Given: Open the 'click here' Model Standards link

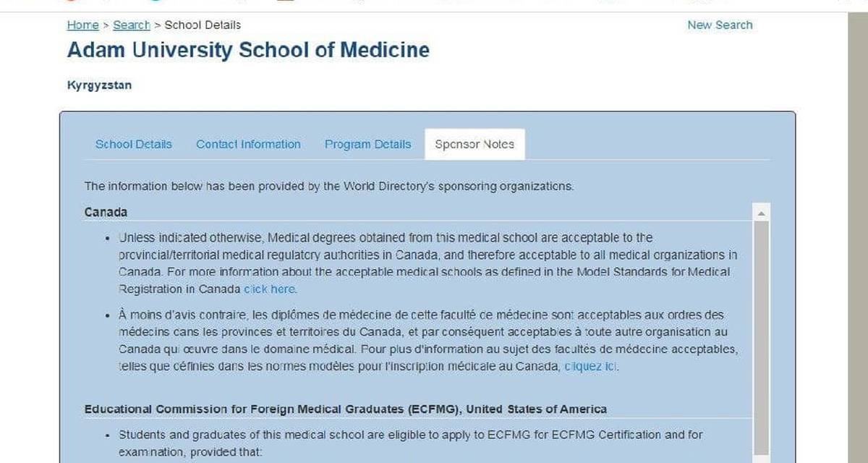Looking at the screenshot, I should click(x=270, y=289).
